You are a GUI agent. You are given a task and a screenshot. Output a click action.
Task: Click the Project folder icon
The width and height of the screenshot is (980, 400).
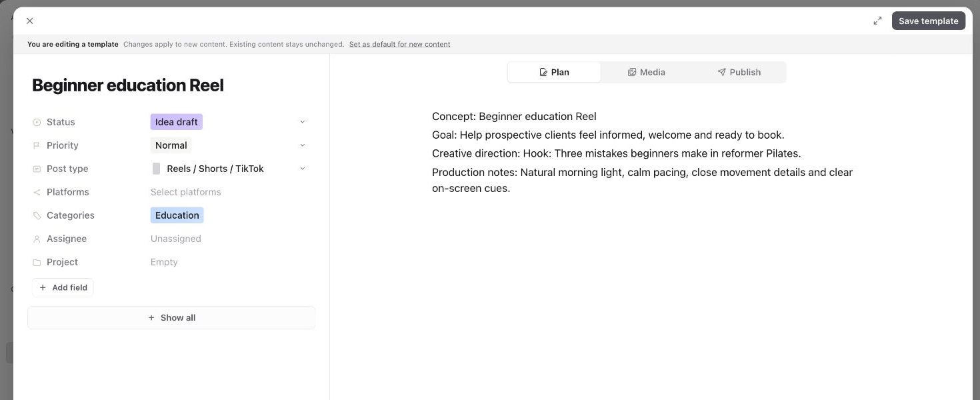[37, 262]
